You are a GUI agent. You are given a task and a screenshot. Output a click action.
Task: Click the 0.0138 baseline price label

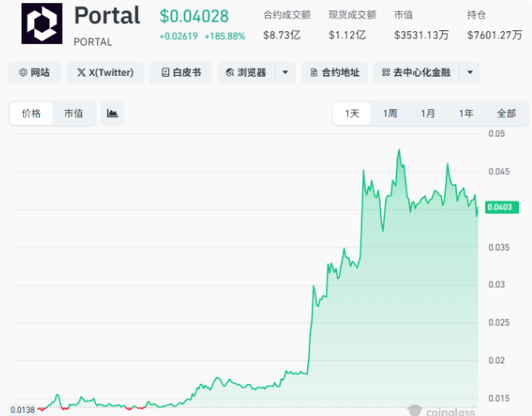(x=23, y=410)
